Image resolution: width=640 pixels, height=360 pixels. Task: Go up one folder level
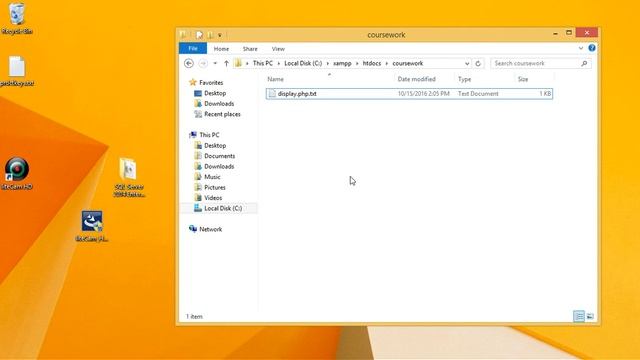[226, 63]
